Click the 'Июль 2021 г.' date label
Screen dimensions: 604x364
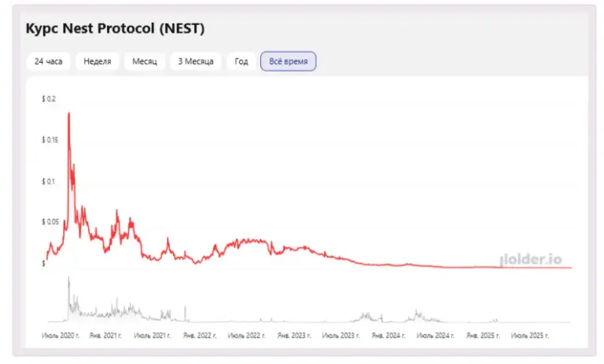[x=152, y=336]
